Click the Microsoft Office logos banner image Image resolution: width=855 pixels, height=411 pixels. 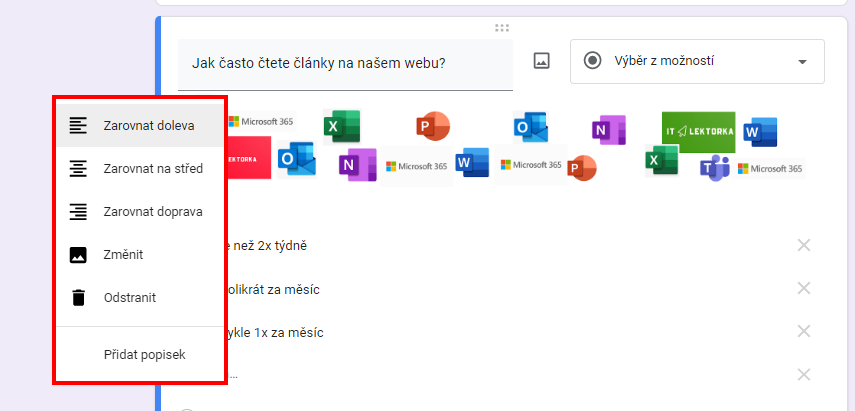(x=516, y=146)
